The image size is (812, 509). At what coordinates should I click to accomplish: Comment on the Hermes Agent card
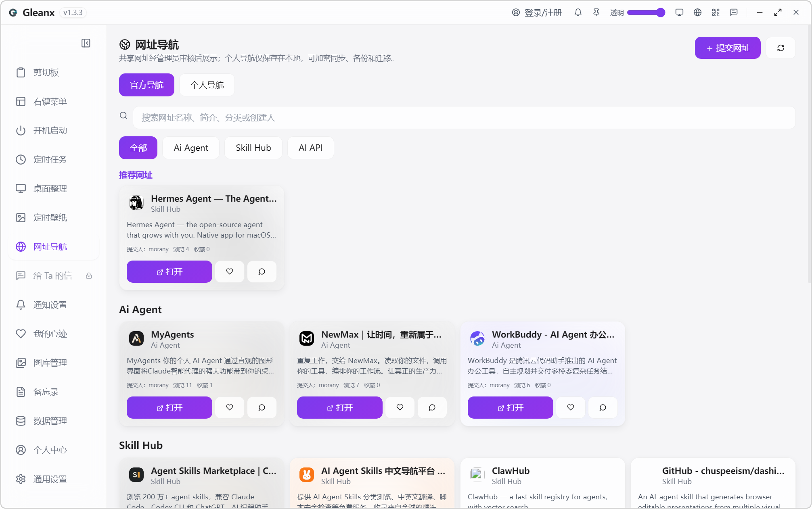(262, 271)
